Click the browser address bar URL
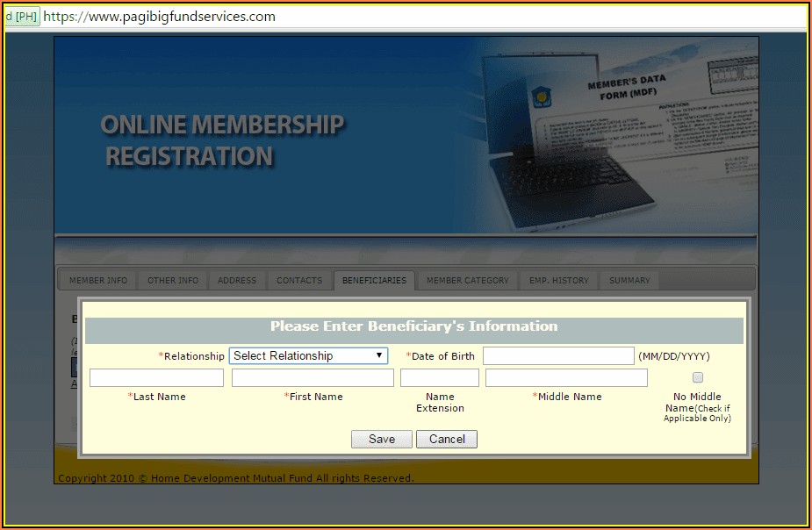 160,17
